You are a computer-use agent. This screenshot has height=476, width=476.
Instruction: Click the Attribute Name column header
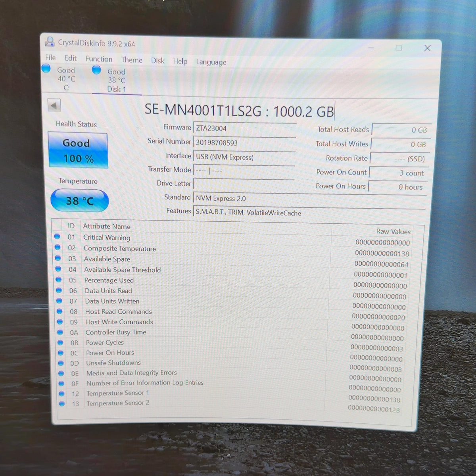coord(107,226)
